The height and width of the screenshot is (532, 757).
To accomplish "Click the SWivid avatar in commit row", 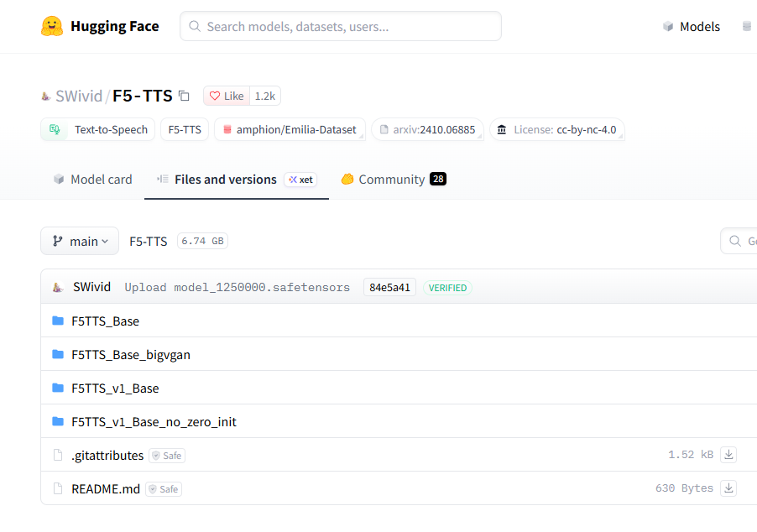I will tap(58, 287).
